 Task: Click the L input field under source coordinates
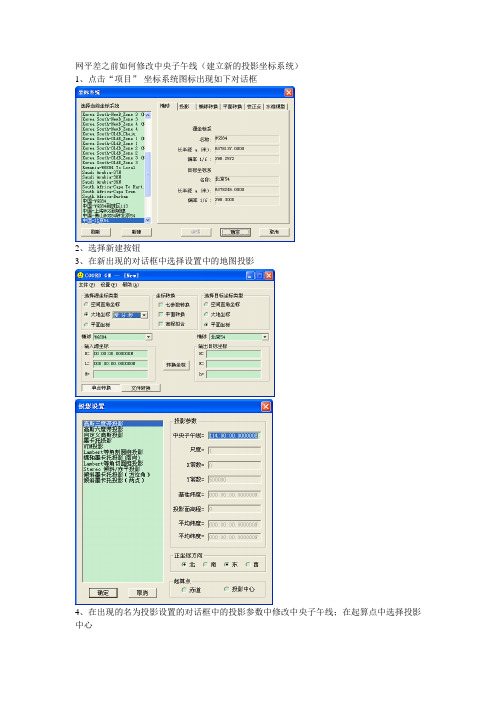pyautogui.click(x=120, y=364)
